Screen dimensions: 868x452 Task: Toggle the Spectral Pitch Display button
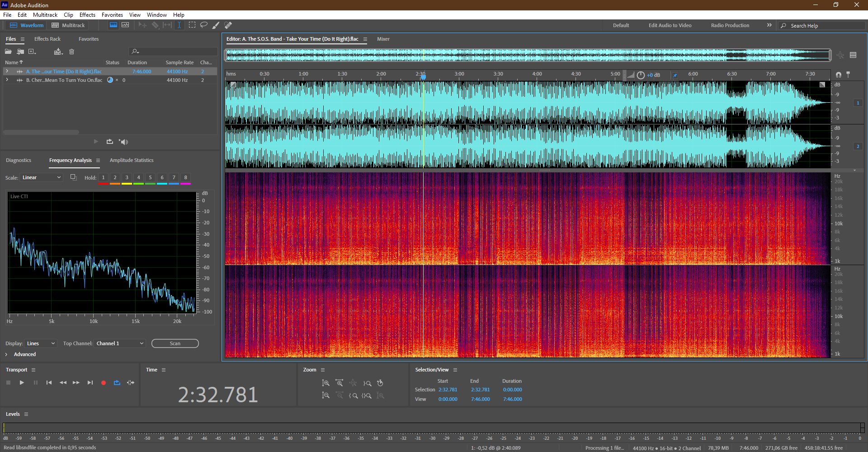(x=125, y=25)
